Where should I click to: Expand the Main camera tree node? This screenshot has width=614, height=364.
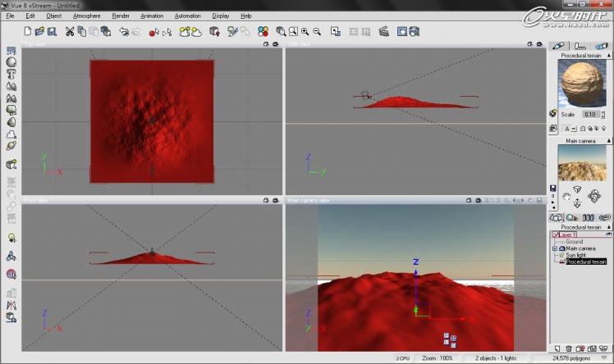[554, 248]
